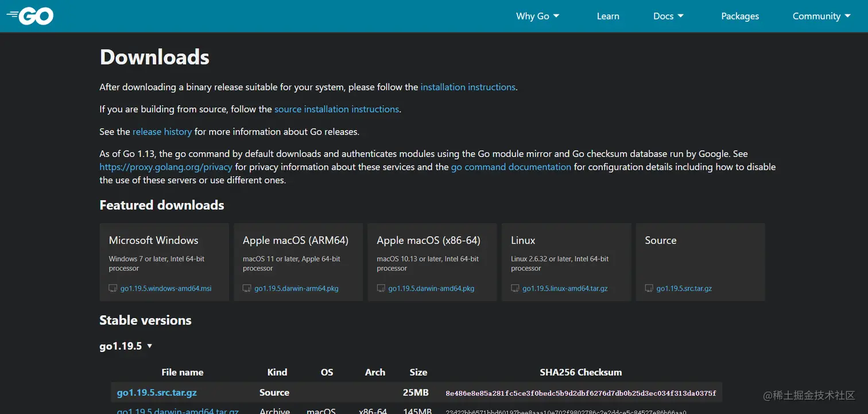Collapse the go1.19.5 version section

126,346
